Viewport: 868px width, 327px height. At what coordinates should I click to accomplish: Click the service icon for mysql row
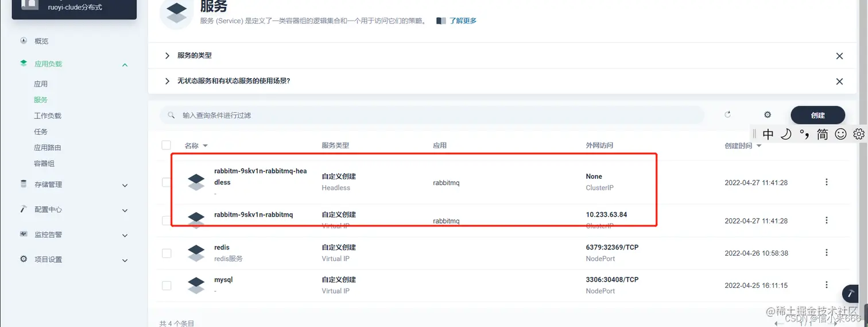pos(196,286)
